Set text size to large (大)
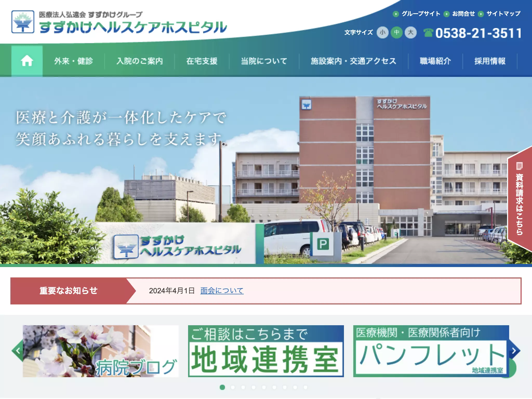 point(411,32)
